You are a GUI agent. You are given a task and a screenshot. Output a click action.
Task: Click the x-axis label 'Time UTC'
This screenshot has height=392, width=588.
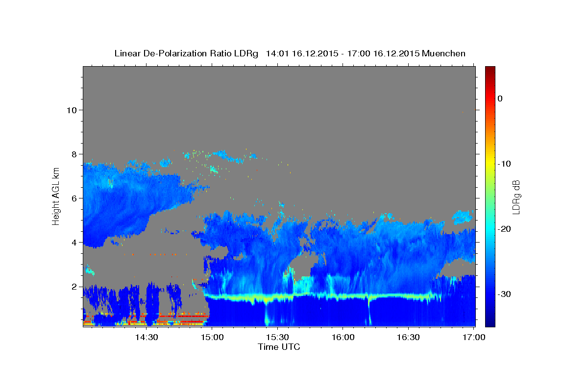(279, 347)
